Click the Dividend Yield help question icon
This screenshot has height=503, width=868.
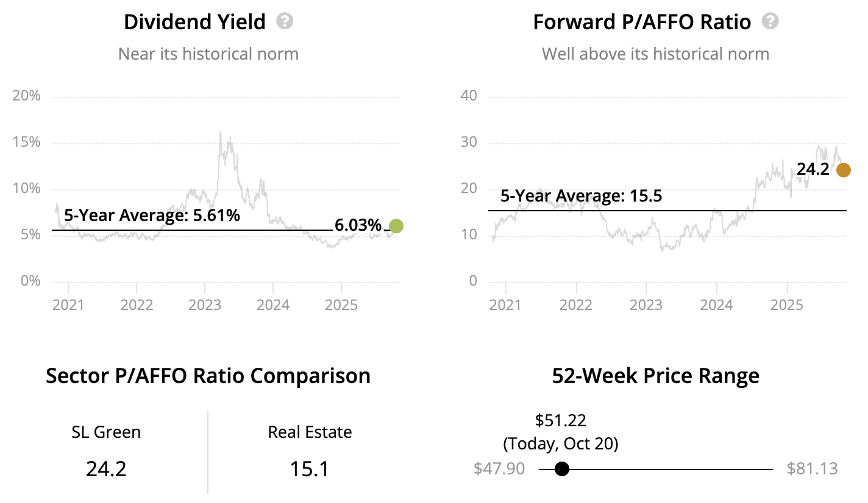click(x=285, y=22)
